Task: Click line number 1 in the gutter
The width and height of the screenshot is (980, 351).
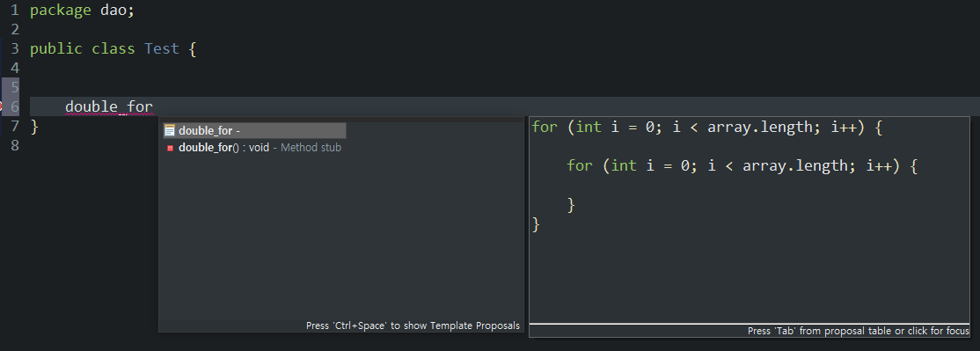Action: [x=15, y=11]
